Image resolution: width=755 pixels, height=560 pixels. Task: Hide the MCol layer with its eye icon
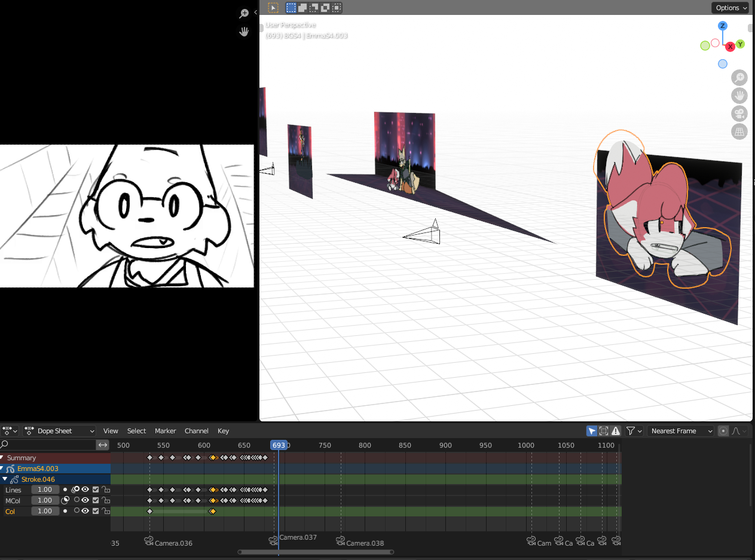tap(85, 500)
